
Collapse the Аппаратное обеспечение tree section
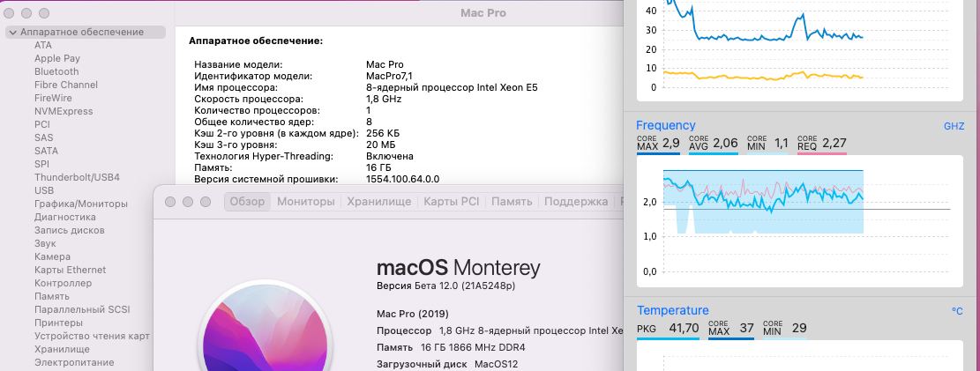pos(12,32)
